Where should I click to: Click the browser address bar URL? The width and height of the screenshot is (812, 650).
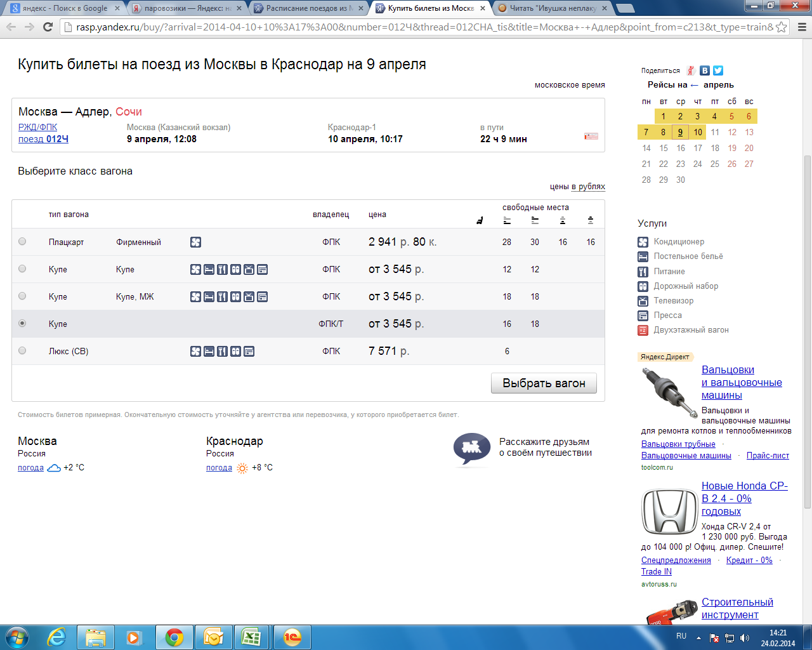point(419,27)
